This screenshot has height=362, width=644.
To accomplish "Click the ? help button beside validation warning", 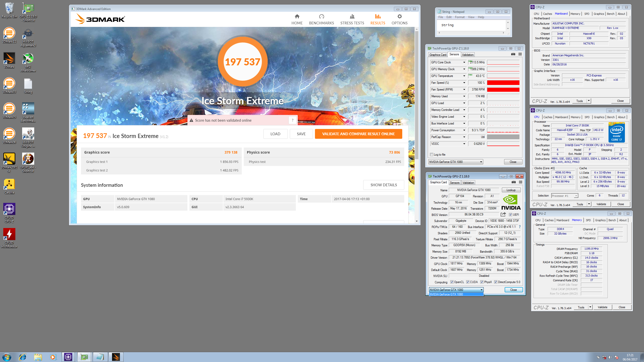I will 292,120.
